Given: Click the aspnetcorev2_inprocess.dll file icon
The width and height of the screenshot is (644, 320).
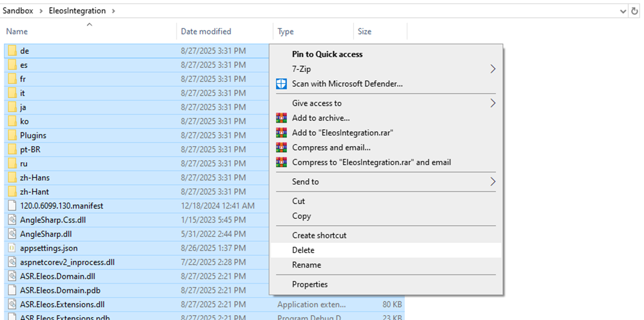Looking at the screenshot, I should (x=12, y=262).
